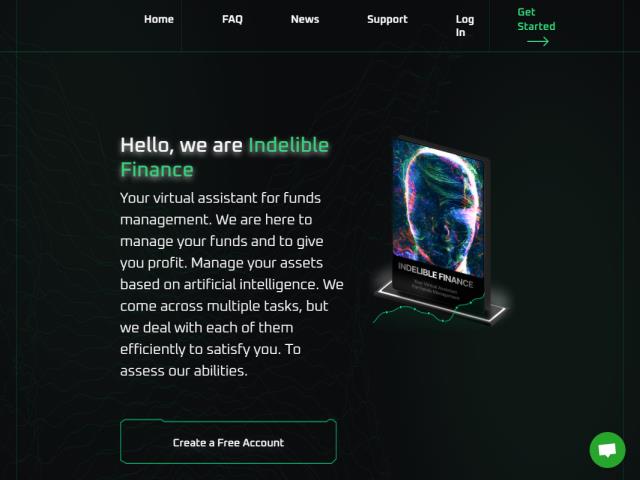The height and width of the screenshot is (480, 640).
Task: Navigate to the News section
Action: [305, 19]
